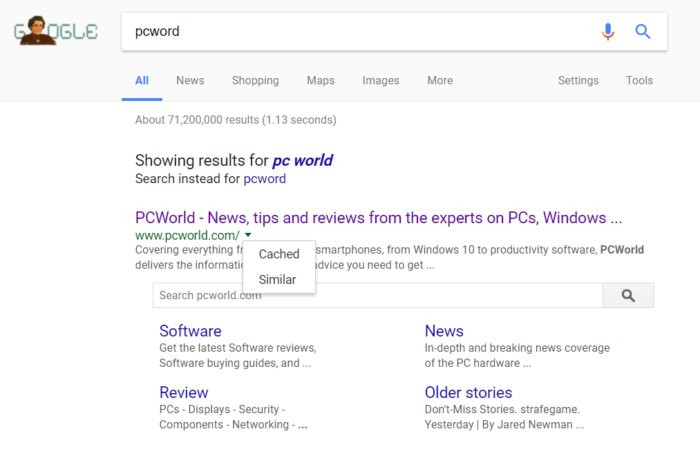This screenshot has width=700, height=465.
Task: Switch to the Shopping tab
Action: click(x=255, y=81)
